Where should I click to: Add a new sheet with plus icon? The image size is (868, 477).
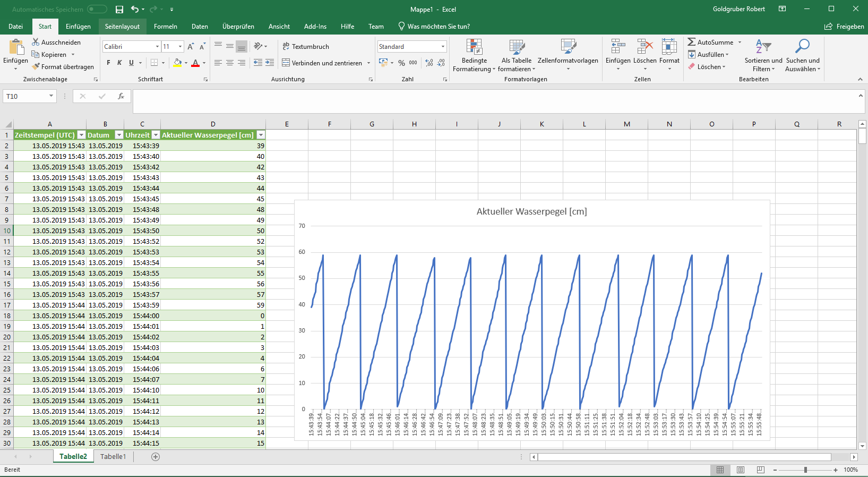[x=156, y=457]
